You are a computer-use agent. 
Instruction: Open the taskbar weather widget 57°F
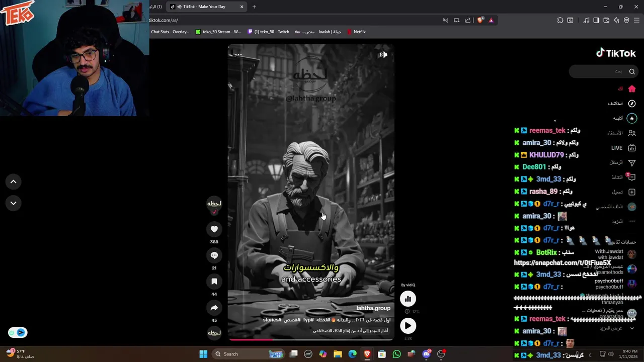[20, 353]
